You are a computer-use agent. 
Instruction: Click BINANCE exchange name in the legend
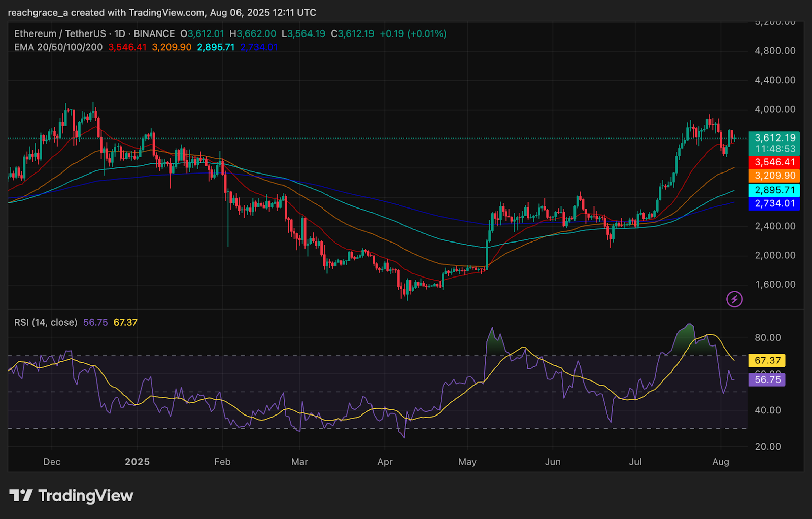click(x=155, y=33)
